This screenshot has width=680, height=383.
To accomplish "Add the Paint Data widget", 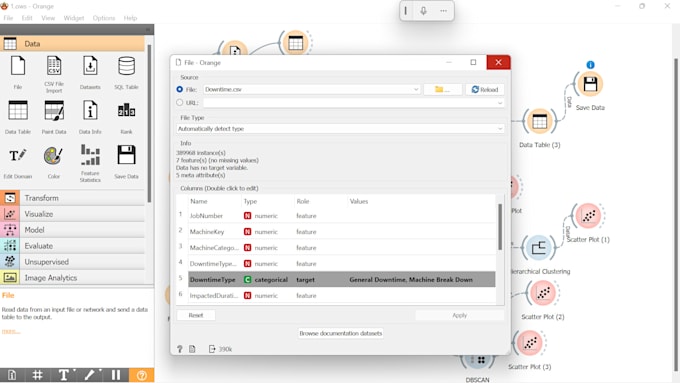I will 54,117.
